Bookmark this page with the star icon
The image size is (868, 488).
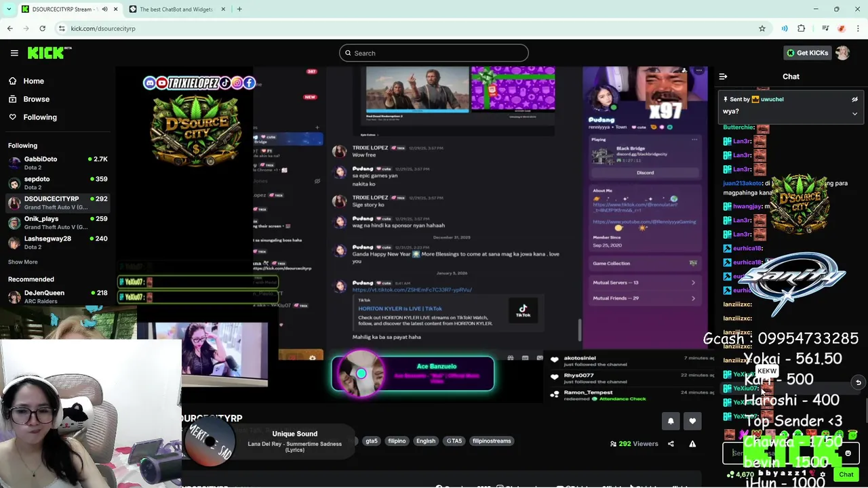tap(762, 28)
